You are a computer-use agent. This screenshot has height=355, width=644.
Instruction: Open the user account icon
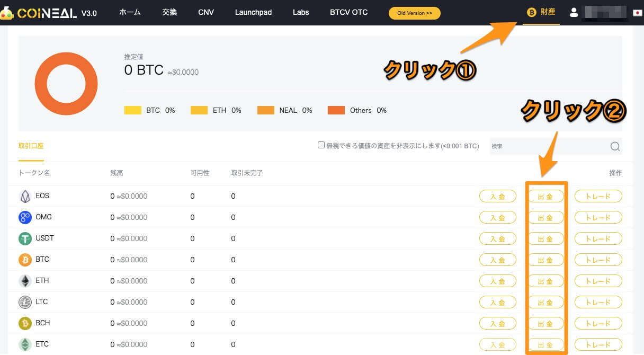coord(574,12)
